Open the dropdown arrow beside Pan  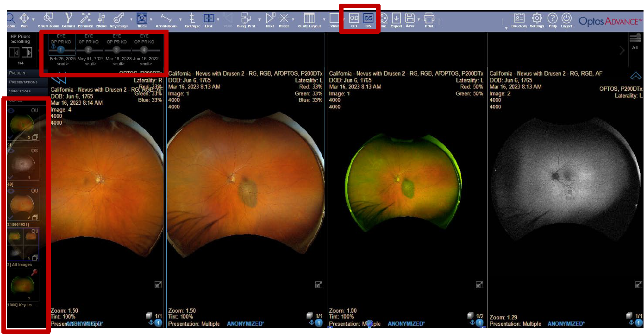(x=33, y=19)
